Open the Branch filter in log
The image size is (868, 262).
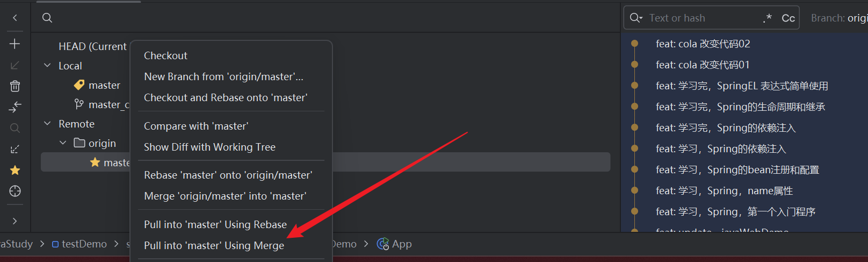pyautogui.click(x=839, y=18)
